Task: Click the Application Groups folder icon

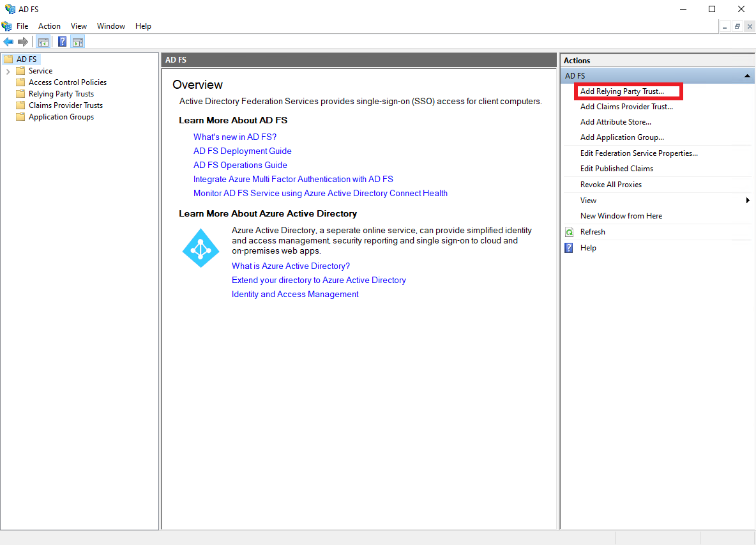Action: [x=20, y=117]
